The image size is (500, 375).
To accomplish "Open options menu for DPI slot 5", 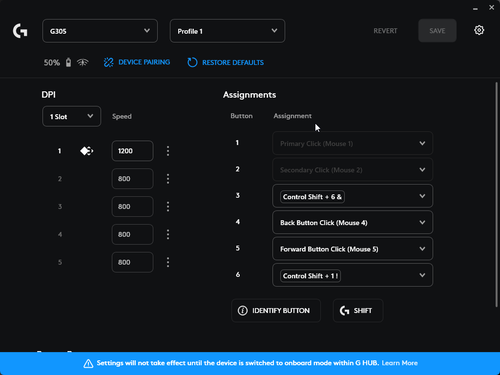I will click(168, 262).
